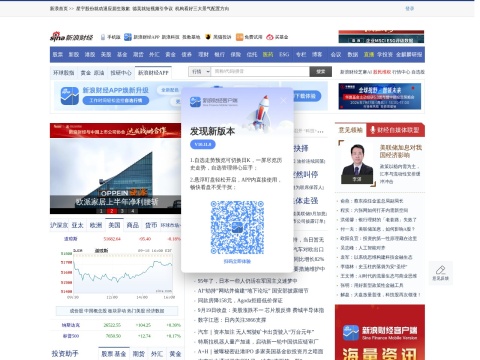Image resolution: width=480 pixels, height=360 pixels.
Task: Open 博客 in the blue navigation bar
Action: coord(317,55)
